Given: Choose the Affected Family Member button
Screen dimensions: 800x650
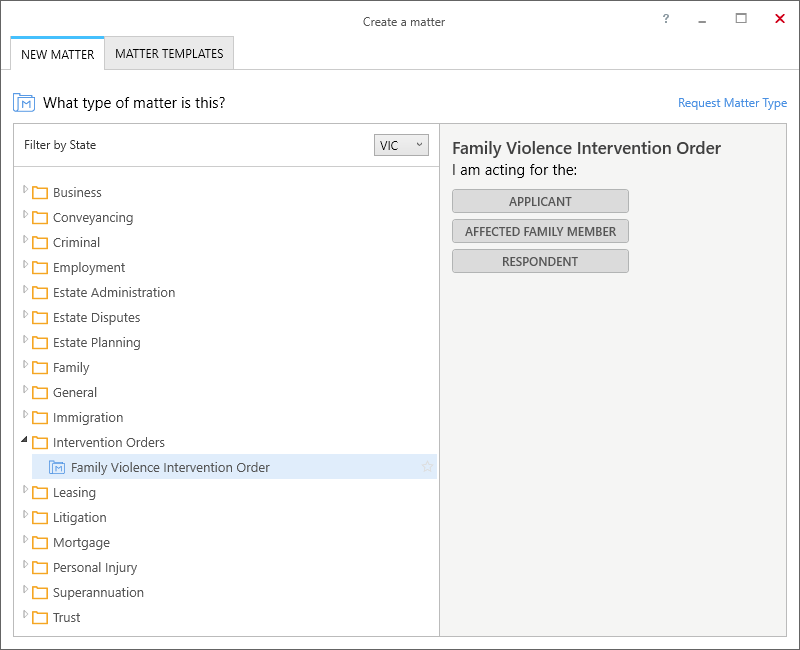Looking at the screenshot, I should click(540, 232).
